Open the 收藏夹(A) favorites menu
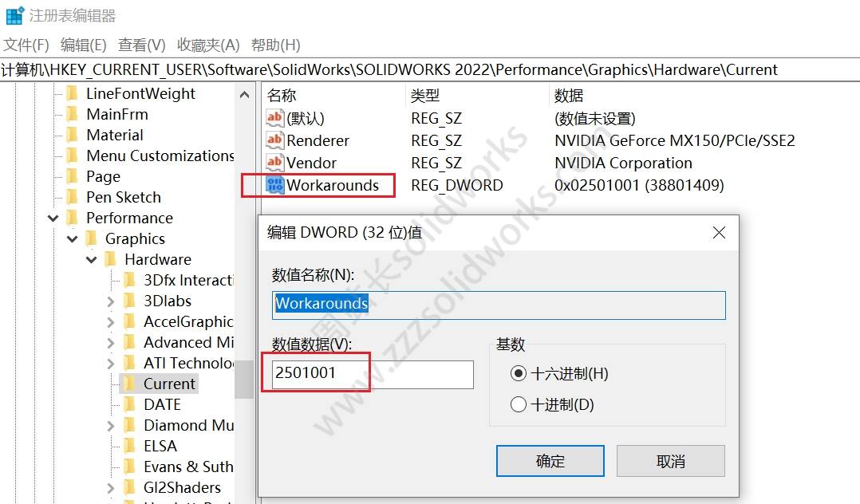This screenshot has height=504, width=860. pyautogui.click(x=208, y=45)
